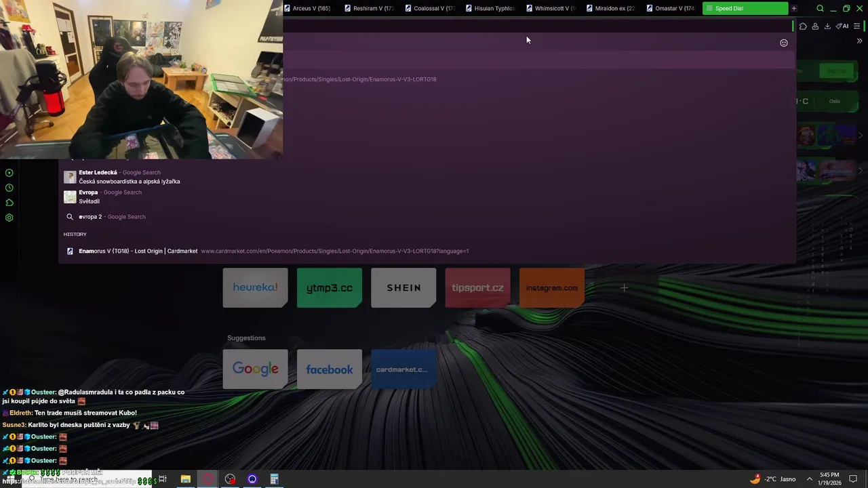Switch to the Coalossal V tab

pos(430,8)
